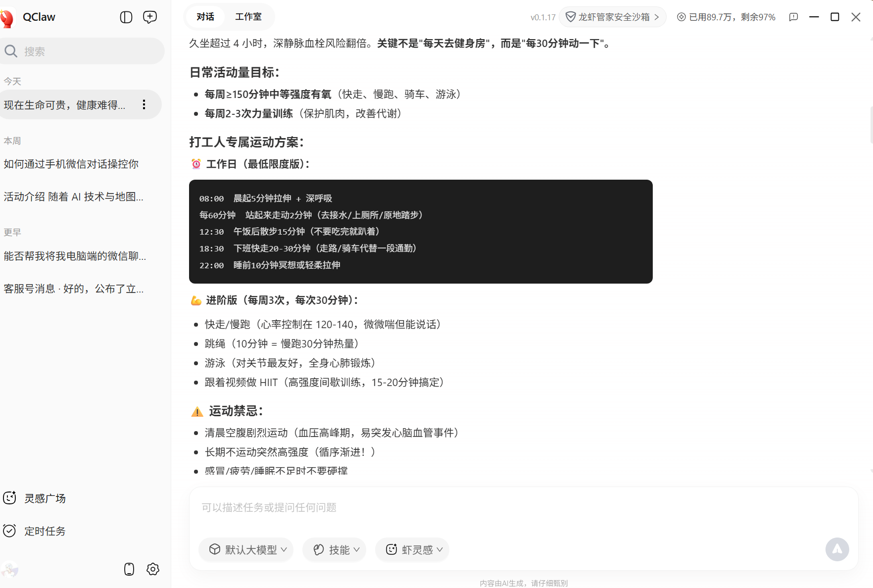Expand the 技能 skills dropdown
Viewport: 873px width, 588px height.
coord(334,549)
